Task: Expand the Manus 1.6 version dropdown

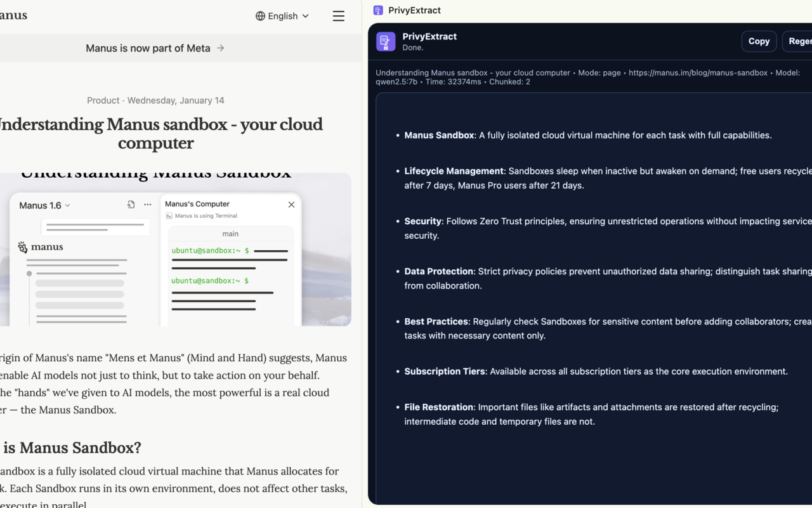Action: point(43,205)
